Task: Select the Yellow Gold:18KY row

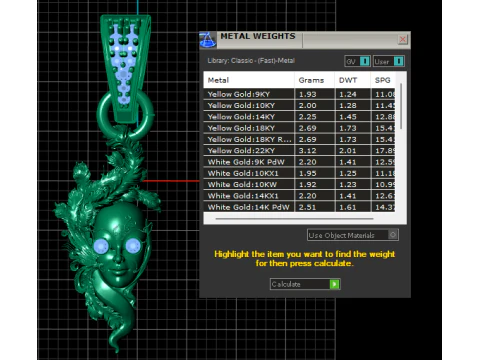Action: click(299, 128)
